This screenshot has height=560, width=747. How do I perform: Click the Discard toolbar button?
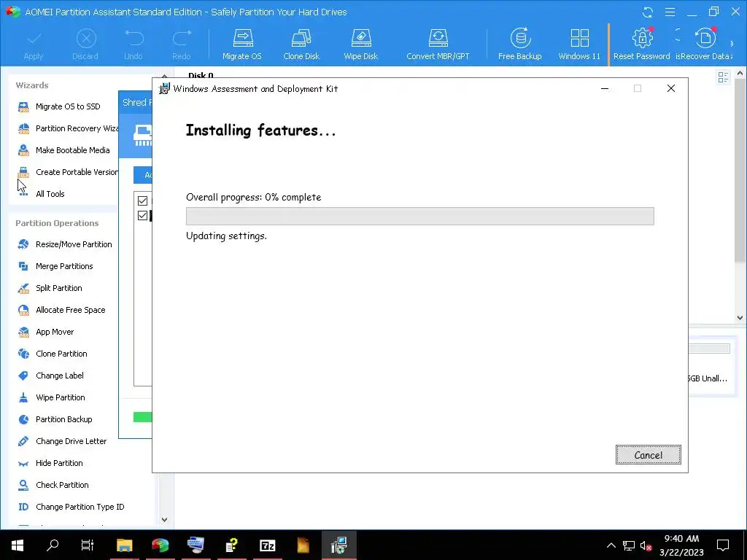point(85,45)
